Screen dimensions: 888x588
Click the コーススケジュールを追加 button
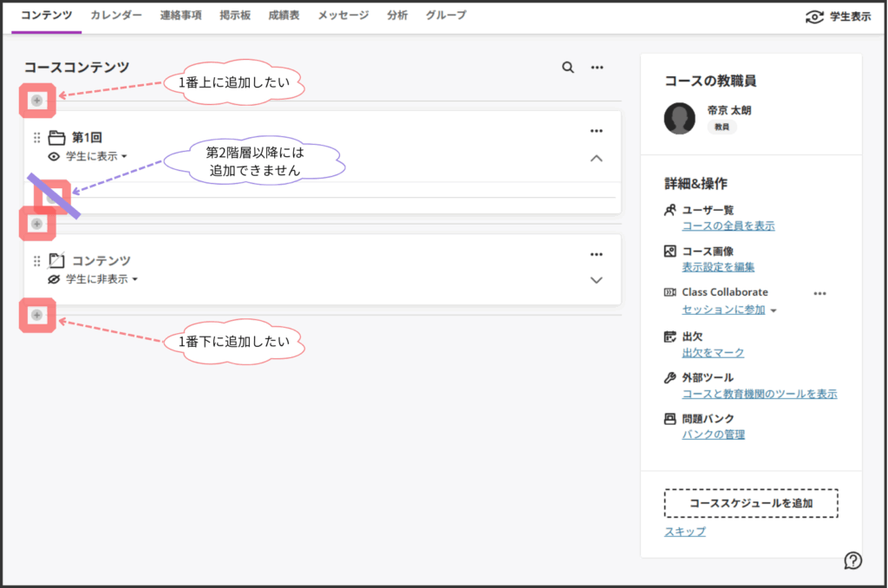coord(751,503)
